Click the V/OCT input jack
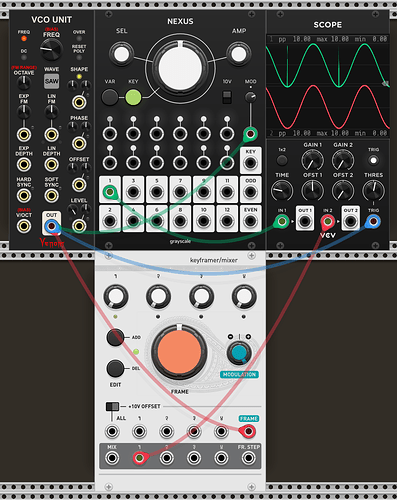The image size is (397, 500). (x=24, y=226)
